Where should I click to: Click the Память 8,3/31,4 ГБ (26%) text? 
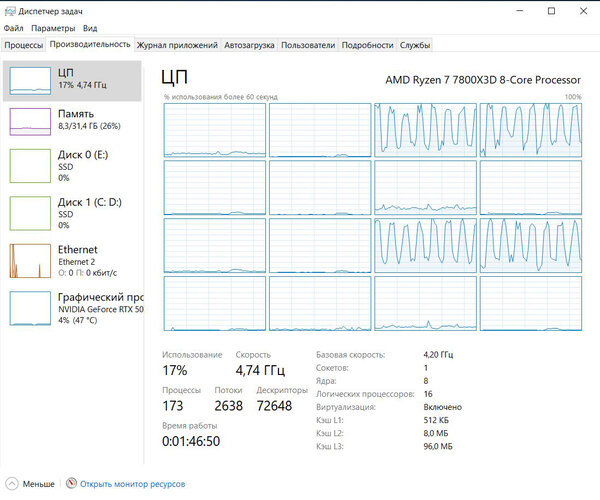coord(89,119)
